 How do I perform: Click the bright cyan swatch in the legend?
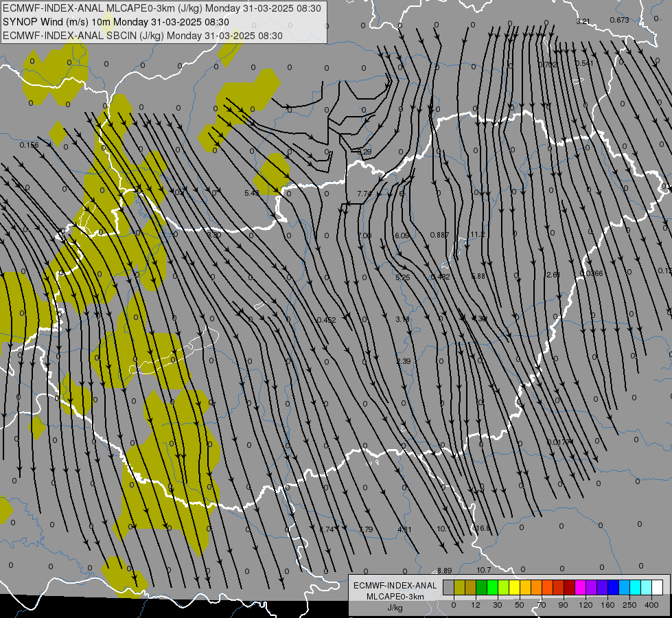pos(635,587)
